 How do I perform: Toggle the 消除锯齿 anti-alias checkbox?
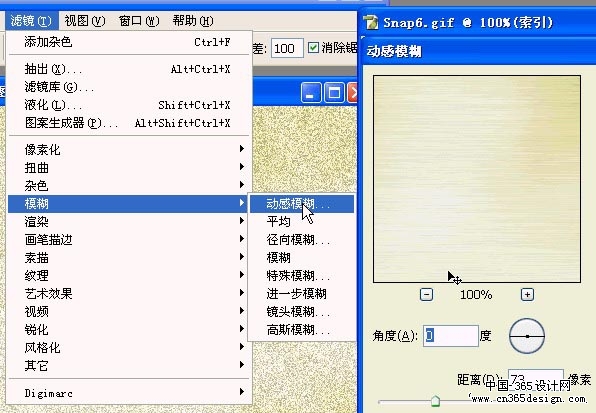[x=313, y=48]
